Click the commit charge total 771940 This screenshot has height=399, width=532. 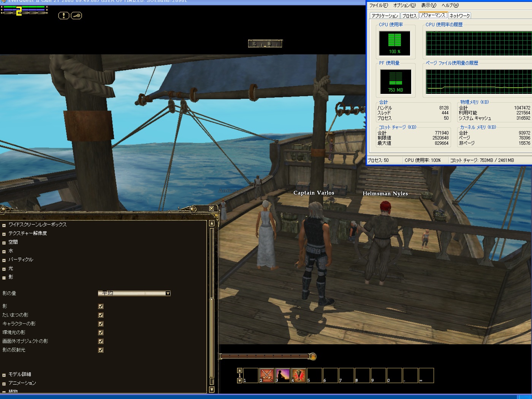(x=442, y=133)
